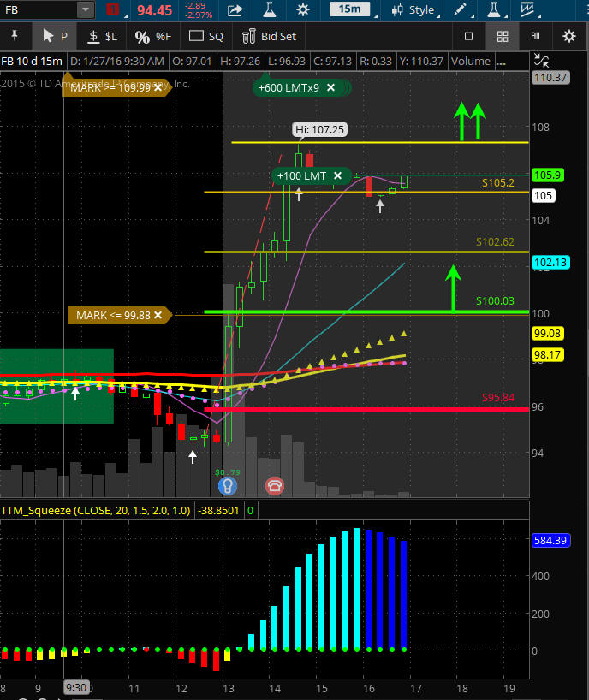Click the 'FB 10 d 15m' chart header label
This screenshot has width=589, height=700.
33,61
